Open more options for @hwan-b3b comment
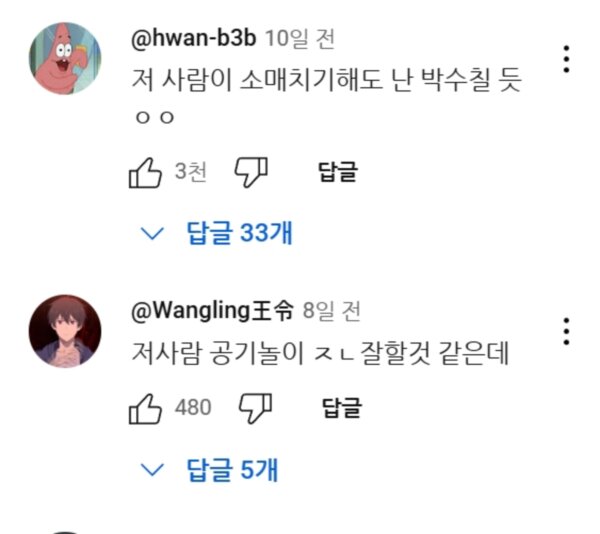The height and width of the screenshot is (534, 600). coord(566,59)
